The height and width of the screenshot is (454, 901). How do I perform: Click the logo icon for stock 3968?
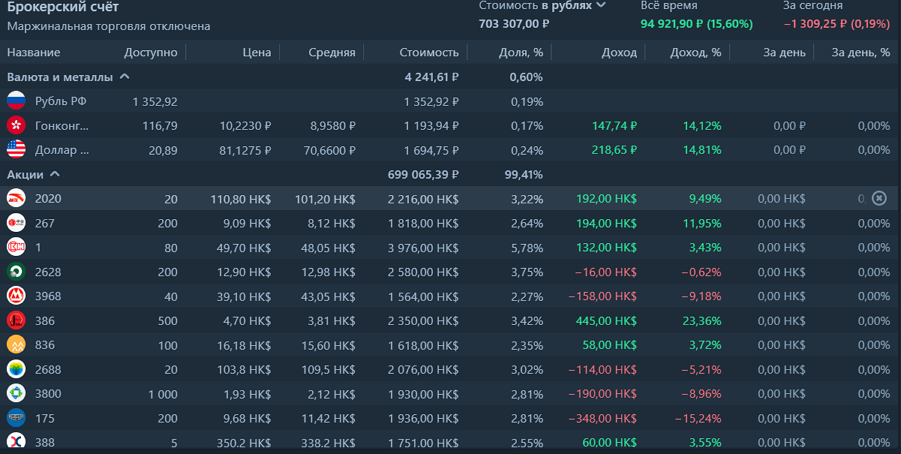[x=16, y=296]
